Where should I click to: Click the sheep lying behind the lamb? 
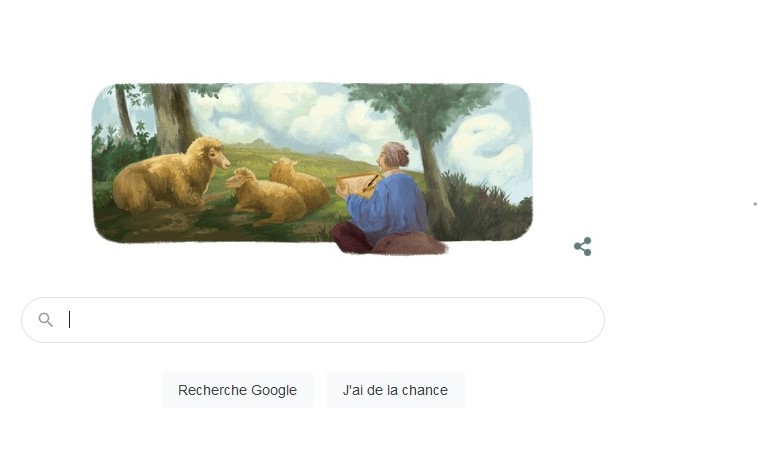pos(298,181)
